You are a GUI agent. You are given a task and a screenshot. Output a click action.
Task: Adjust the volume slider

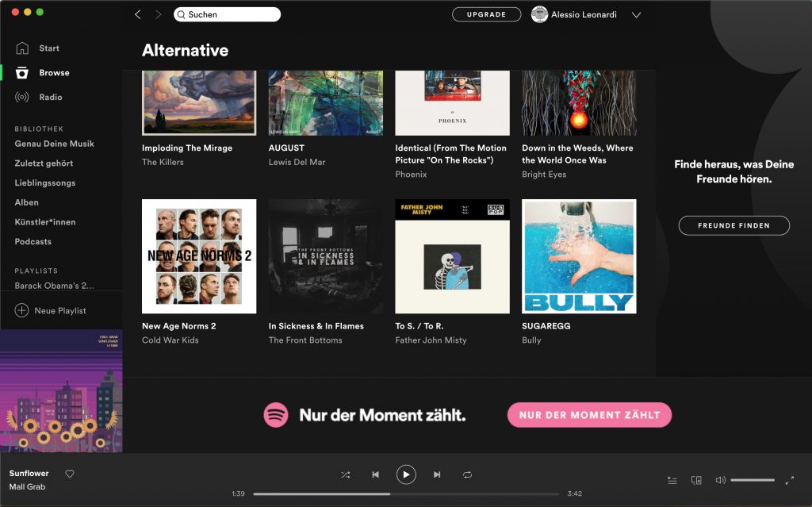coord(752,480)
